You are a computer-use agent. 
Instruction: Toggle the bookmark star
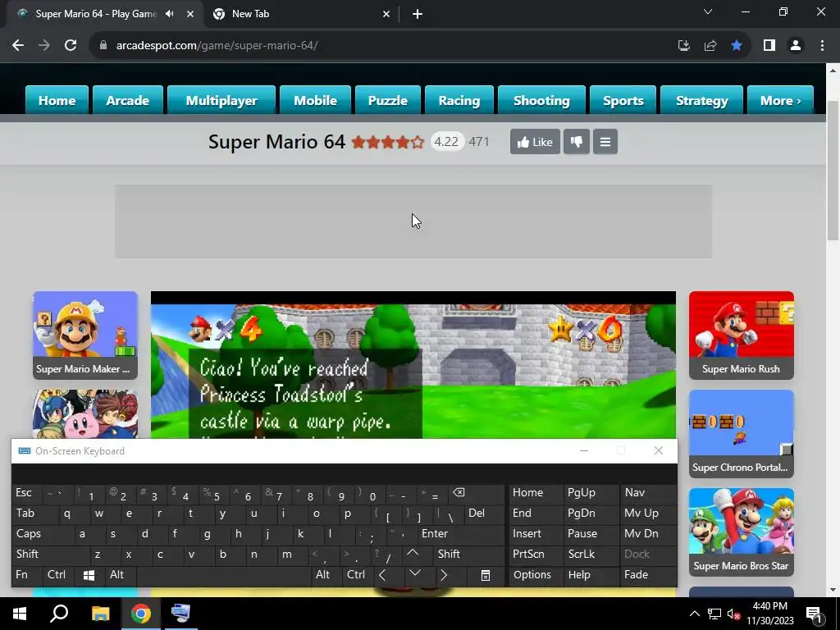pos(737,46)
